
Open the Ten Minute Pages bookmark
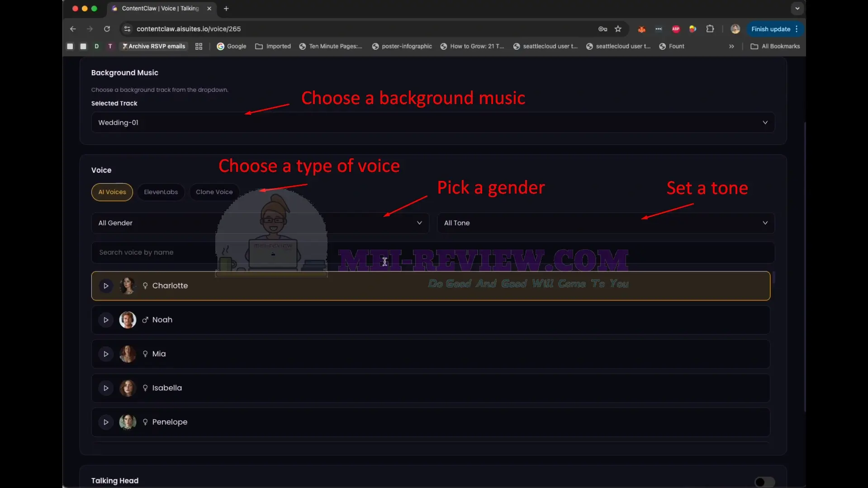[331, 46]
